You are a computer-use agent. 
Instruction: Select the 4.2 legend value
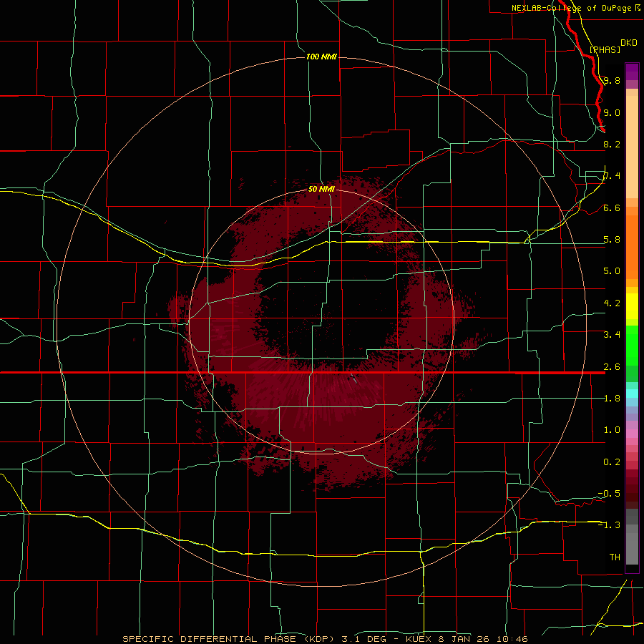[x=612, y=303]
